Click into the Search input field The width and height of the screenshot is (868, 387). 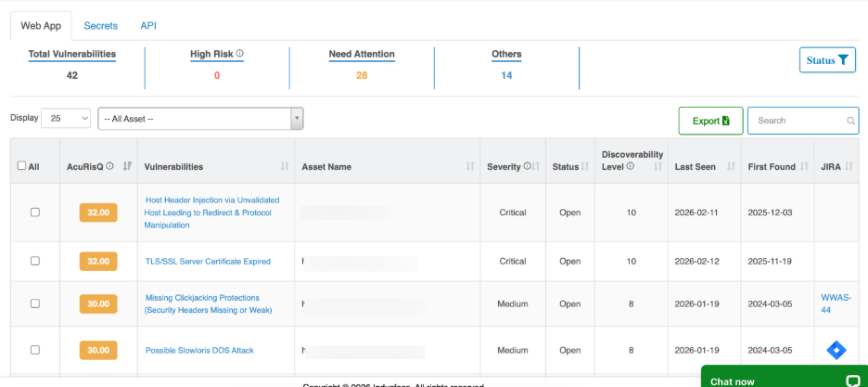pyautogui.click(x=798, y=121)
